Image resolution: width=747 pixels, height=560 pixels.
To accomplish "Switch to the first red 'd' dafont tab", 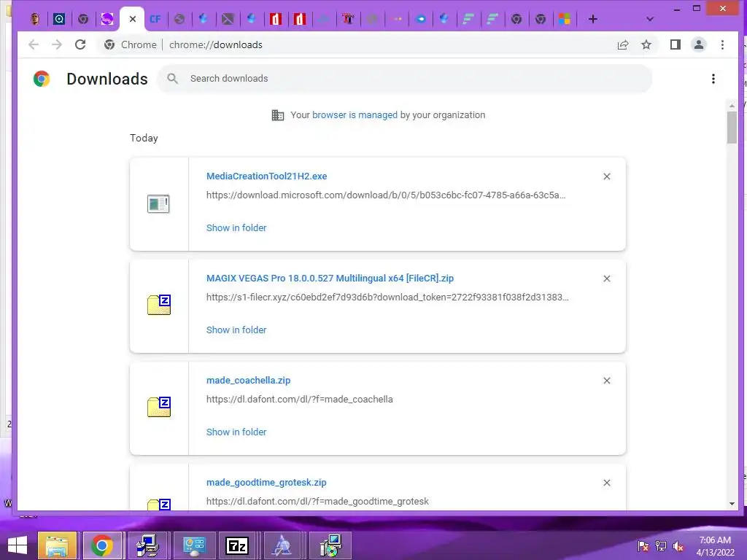I will coord(275,19).
